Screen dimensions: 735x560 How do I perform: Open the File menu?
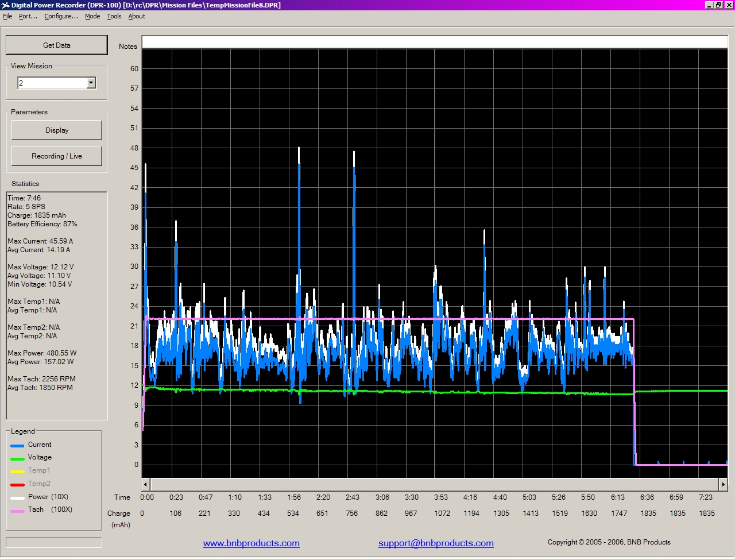pos(7,16)
